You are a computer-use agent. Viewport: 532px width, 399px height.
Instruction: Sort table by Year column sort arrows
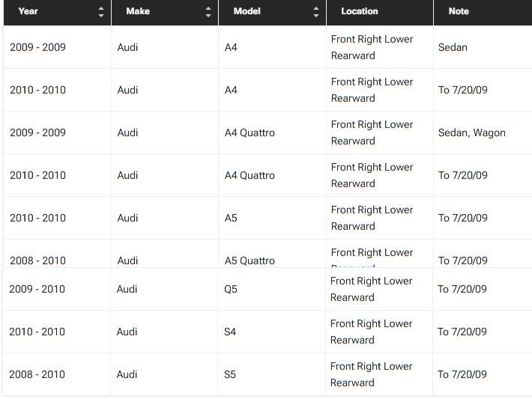[x=101, y=12]
